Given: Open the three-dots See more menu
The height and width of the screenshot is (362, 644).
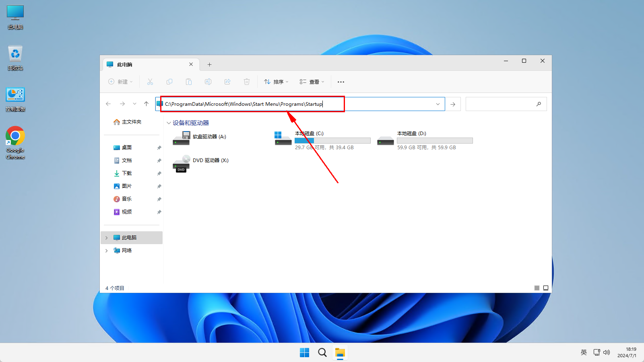Looking at the screenshot, I should click(341, 82).
